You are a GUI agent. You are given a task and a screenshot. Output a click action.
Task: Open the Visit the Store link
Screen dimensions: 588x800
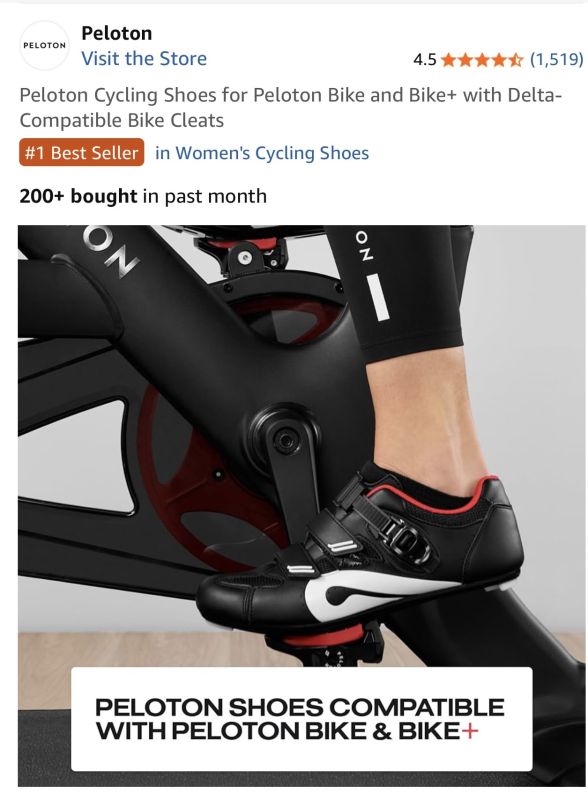(x=144, y=59)
